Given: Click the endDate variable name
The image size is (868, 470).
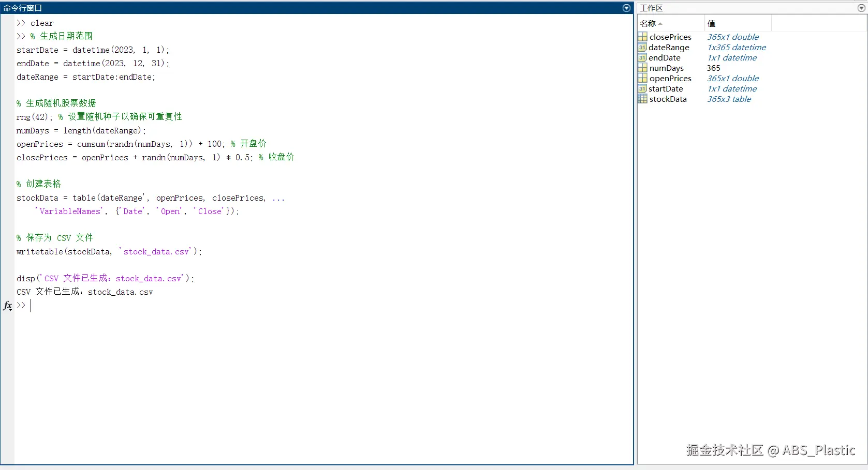Looking at the screenshot, I should 665,57.
